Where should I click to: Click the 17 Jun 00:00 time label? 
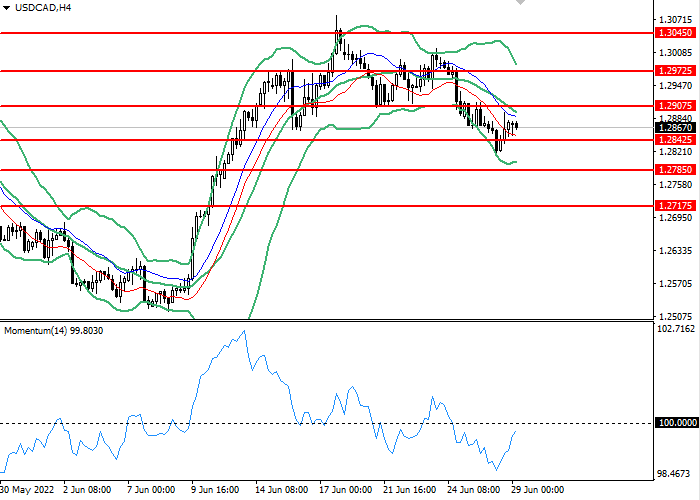345,491
